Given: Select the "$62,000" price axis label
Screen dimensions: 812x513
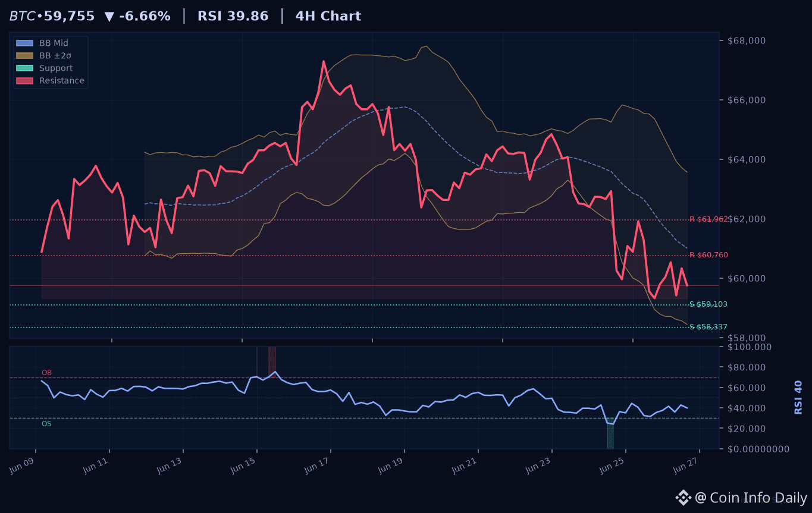Looking at the screenshot, I should 747,219.
